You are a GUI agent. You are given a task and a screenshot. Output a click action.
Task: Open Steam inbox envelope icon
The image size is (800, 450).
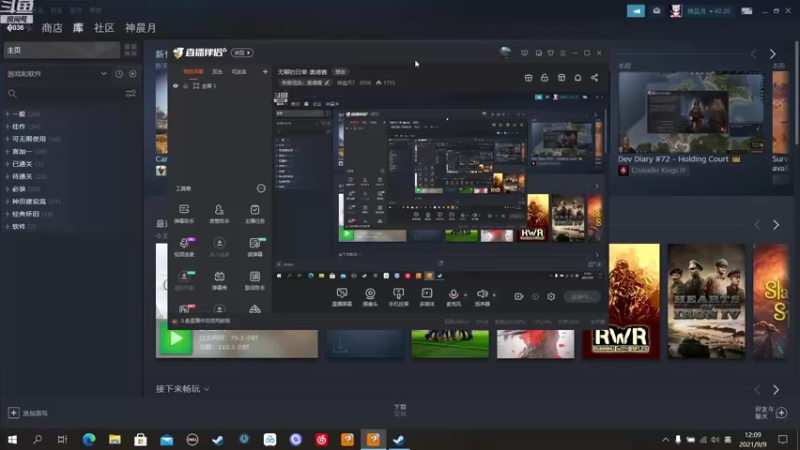pos(657,11)
